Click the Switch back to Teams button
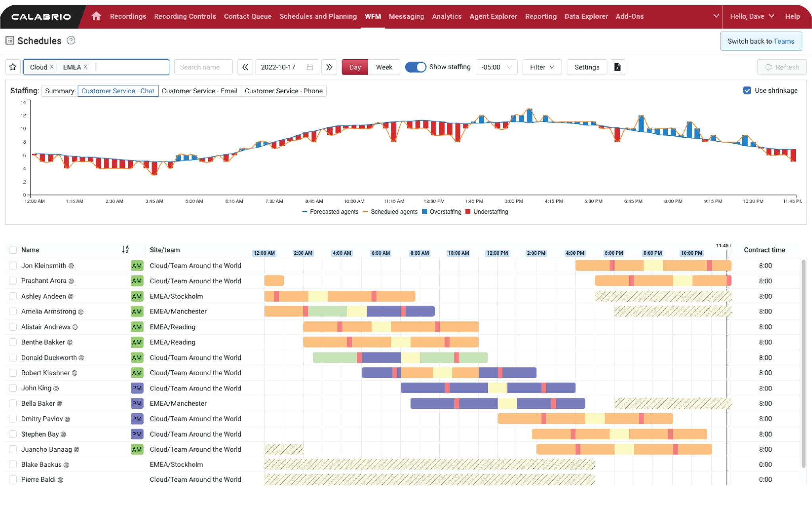This screenshot has width=812, height=508. coord(761,41)
